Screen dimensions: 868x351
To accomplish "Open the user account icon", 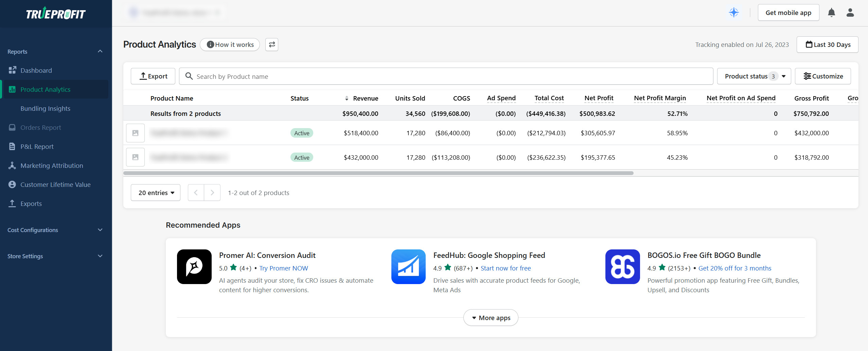I will pyautogui.click(x=850, y=12).
